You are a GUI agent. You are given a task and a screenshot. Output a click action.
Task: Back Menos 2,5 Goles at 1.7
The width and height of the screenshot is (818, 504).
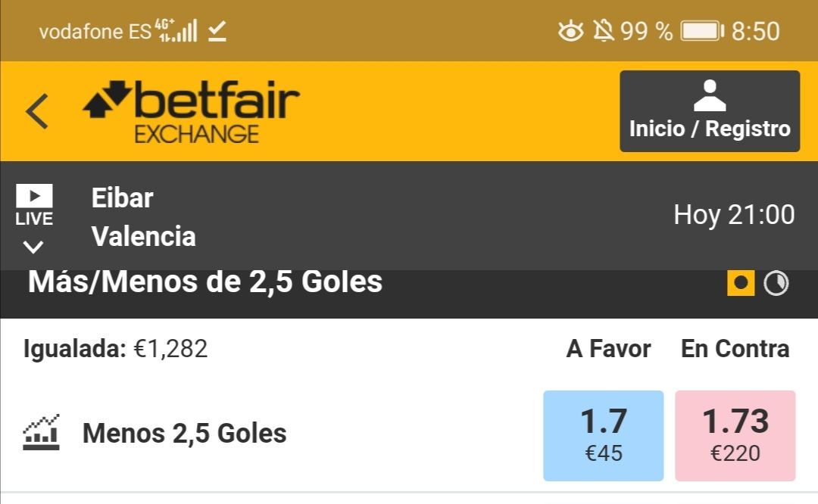tap(603, 436)
